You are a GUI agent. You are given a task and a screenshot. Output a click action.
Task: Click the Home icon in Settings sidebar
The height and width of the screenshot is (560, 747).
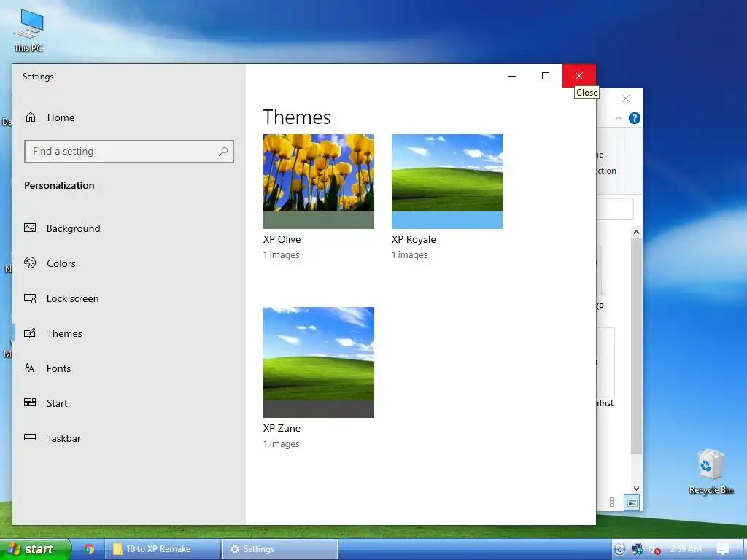click(31, 117)
